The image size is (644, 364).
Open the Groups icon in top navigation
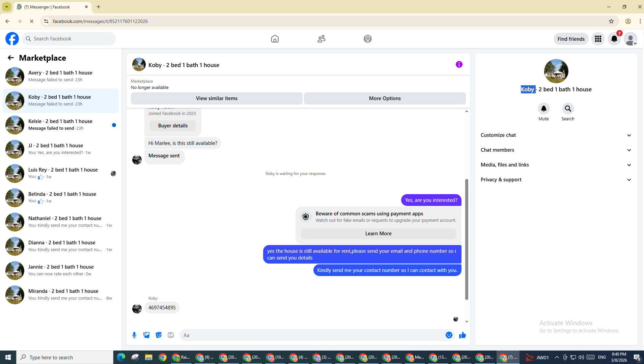coord(368,39)
